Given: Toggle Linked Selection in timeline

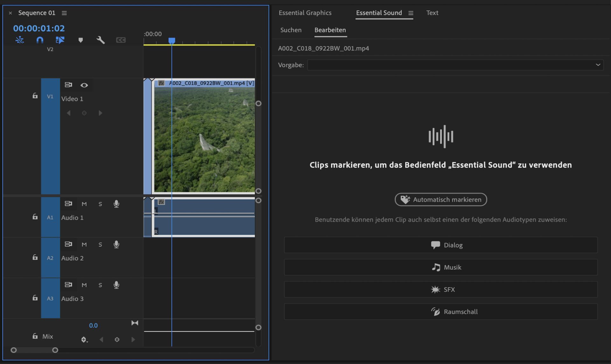Looking at the screenshot, I should pyautogui.click(x=60, y=40).
